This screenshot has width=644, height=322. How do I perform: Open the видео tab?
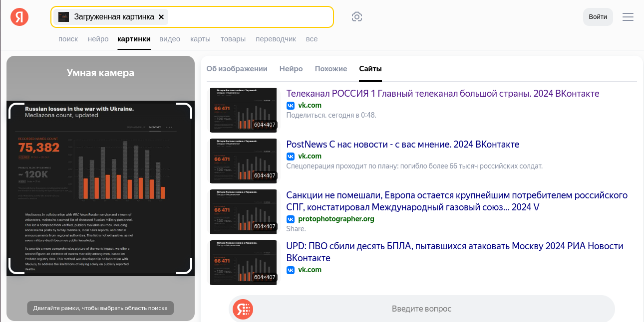point(170,39)
